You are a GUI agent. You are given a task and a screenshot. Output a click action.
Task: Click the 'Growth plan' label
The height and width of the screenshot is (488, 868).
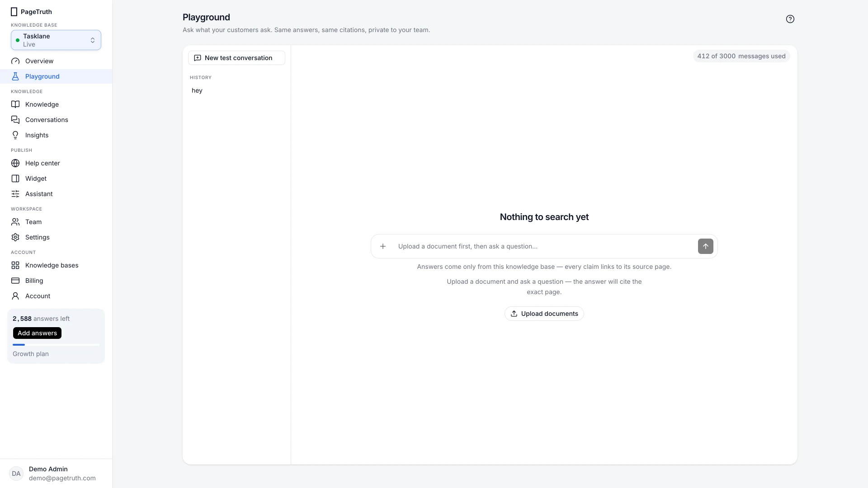(31, 354)
